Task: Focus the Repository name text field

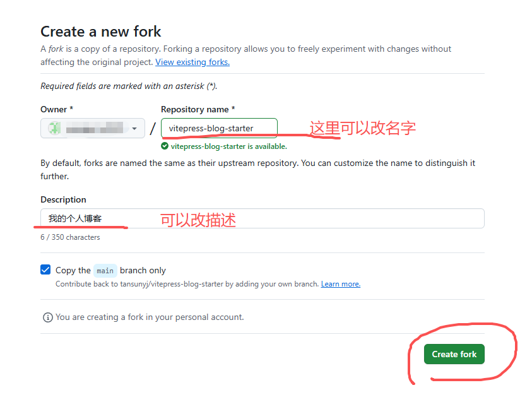Action: [x=219, y=128]
